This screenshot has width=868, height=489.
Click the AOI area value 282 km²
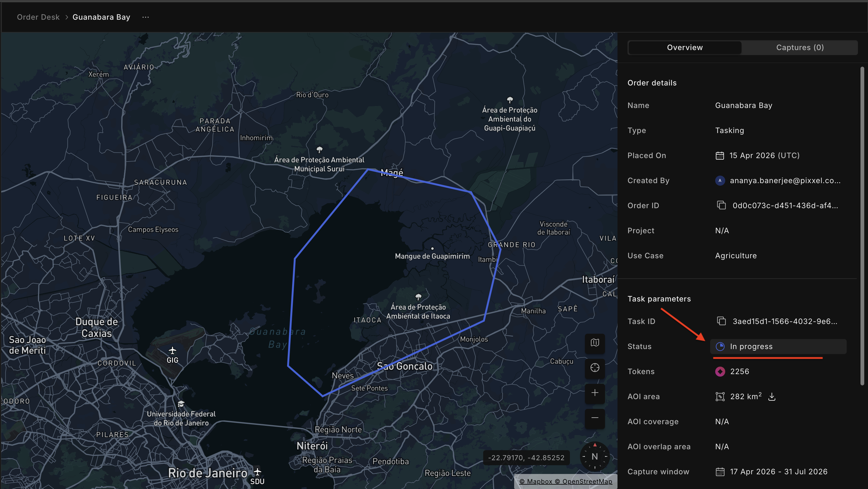tap(746, 396)
